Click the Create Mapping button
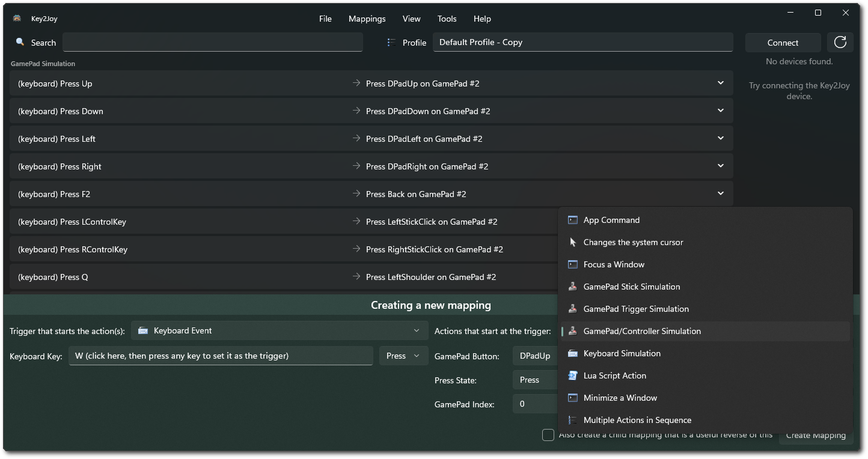 click(816, 436)
